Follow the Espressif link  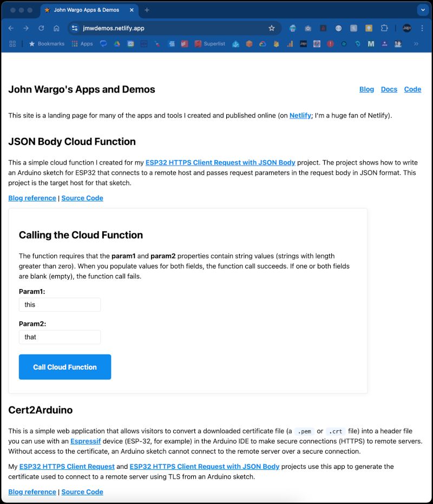click(86, 441)
